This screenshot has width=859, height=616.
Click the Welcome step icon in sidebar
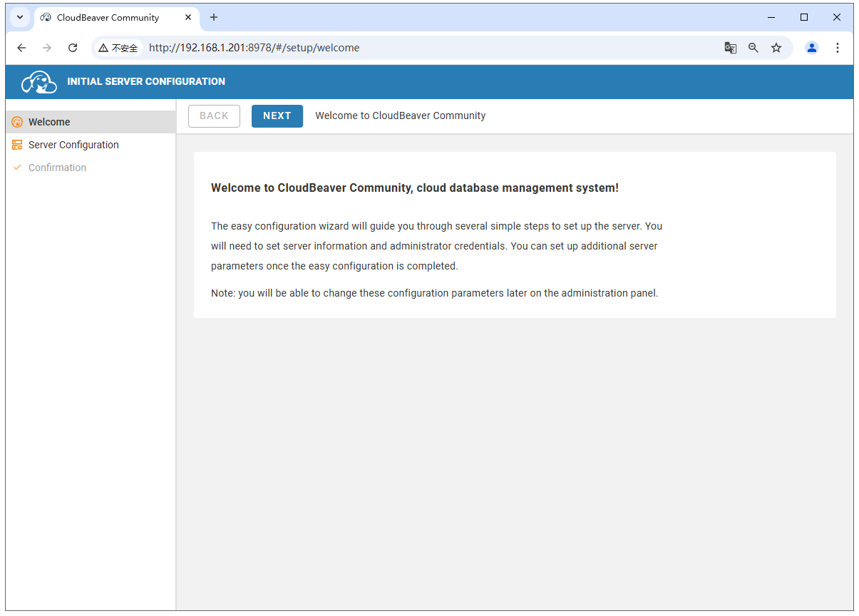click(17, 122)
